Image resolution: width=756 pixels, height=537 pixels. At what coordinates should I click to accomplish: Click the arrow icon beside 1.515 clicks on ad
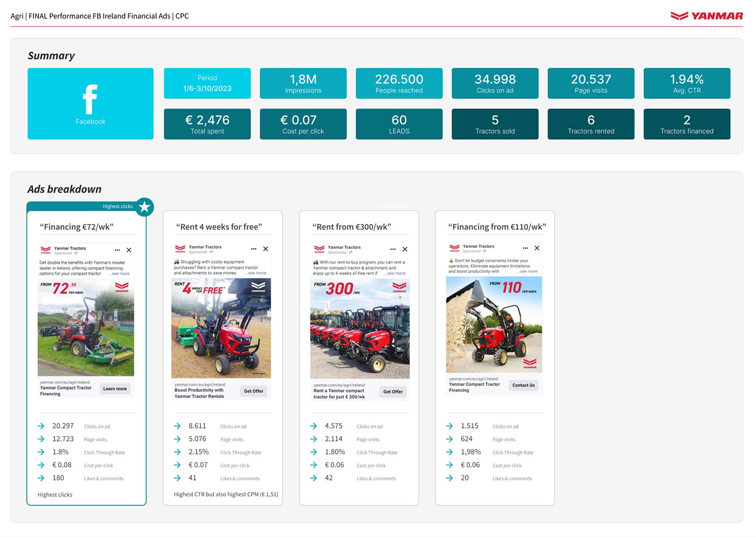449,426
